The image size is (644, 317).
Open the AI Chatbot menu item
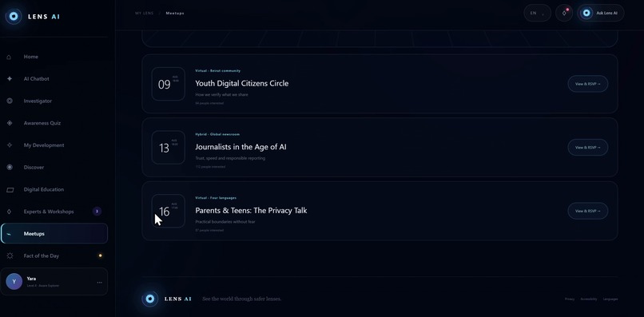pyautogui.click(x=36, y=79)
